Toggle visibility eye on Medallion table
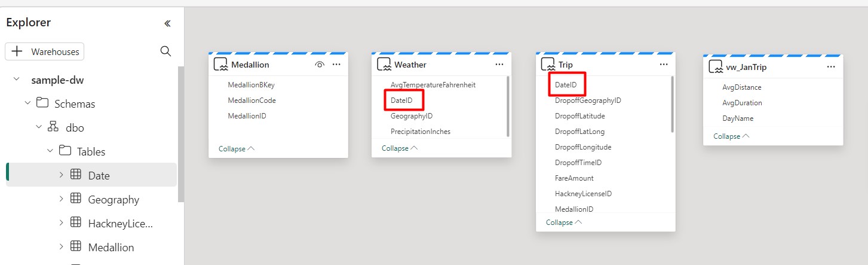Image resolution: width=868 pixels, height=265 pixels. pos(320,65)
